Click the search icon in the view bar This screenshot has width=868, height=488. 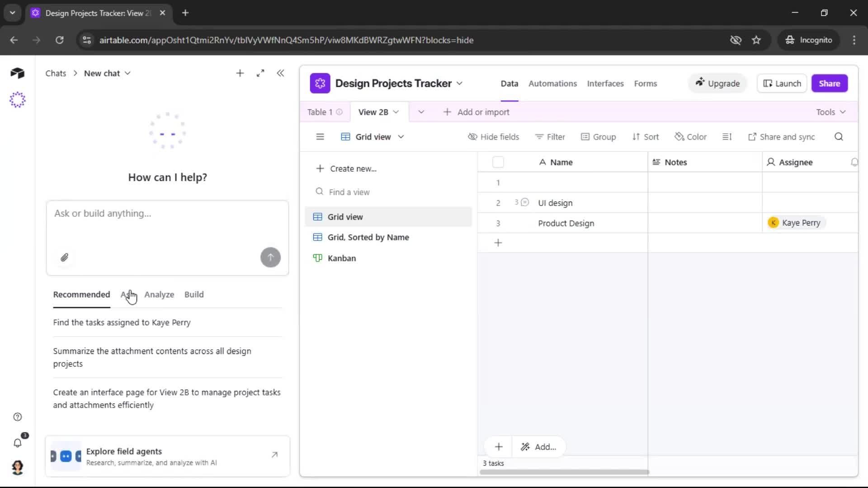click(839, 136)
